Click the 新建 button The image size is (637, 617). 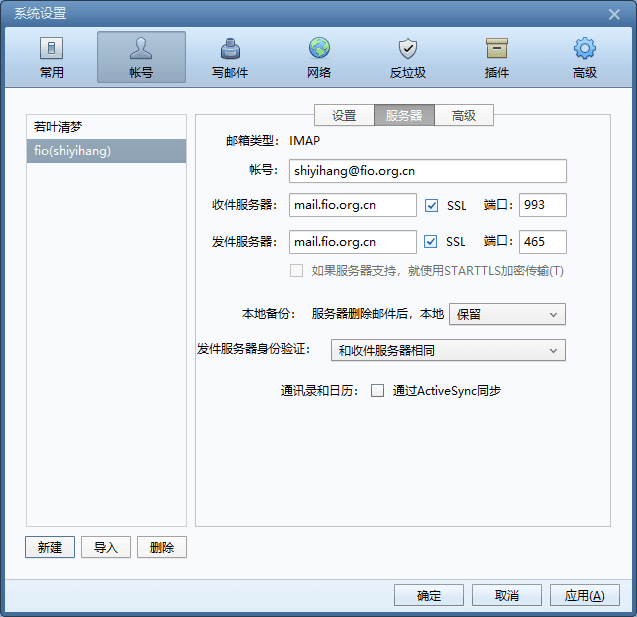click(50, 547)
